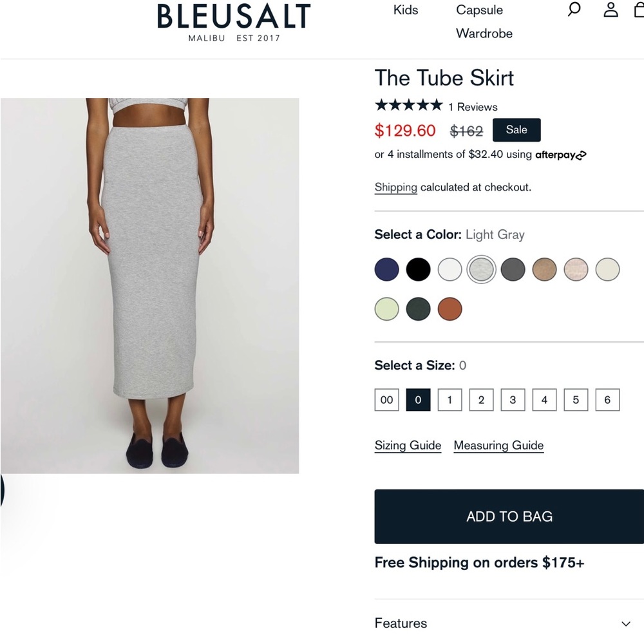Collapse the Select a Color section divider

click(x=509, y=210)
